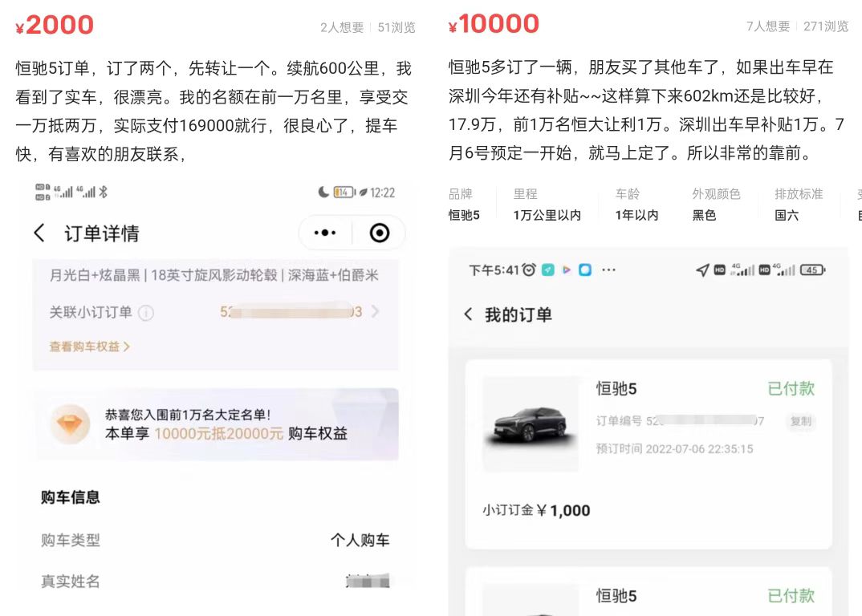Tap the battery indicator showing 14

coord(344,192)
